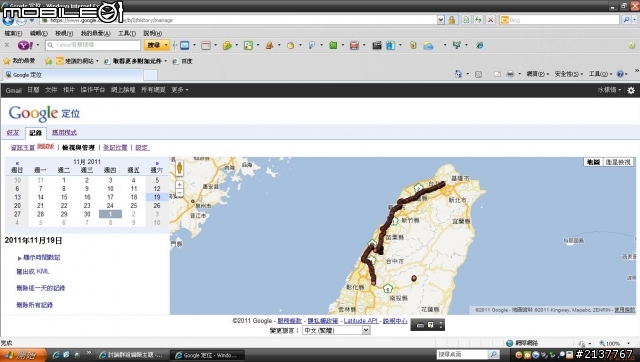This screenshot has width=640, height=362.
Task: Zoom in the map with plus button
Action: point(179,184)
